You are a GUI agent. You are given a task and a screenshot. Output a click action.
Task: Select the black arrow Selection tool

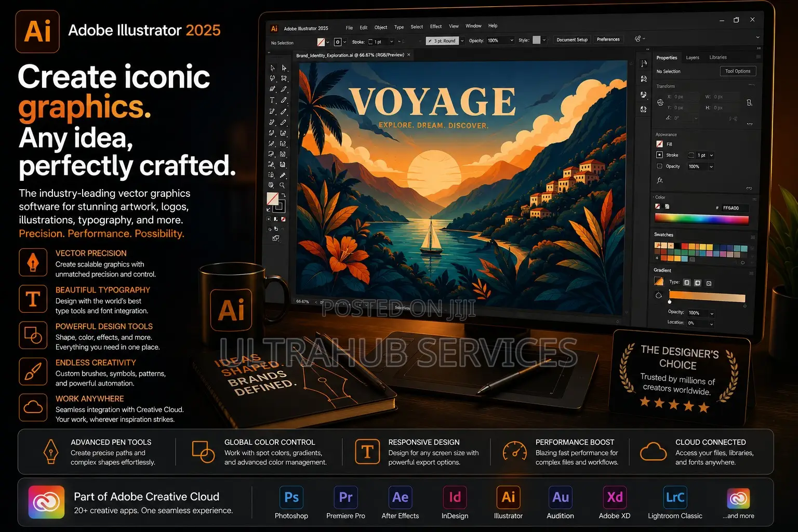(273, 68)
